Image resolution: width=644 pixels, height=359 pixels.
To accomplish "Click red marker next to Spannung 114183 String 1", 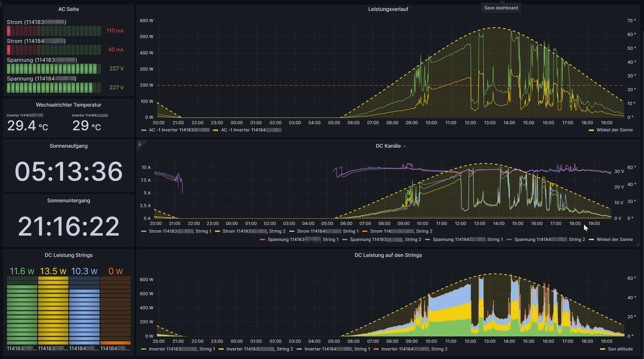I will 262,240.
